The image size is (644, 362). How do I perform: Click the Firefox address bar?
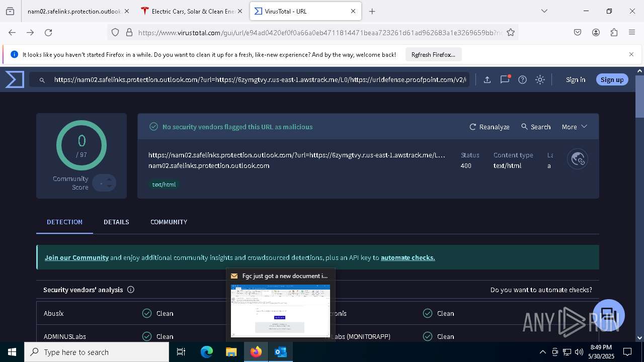(312, 32)
